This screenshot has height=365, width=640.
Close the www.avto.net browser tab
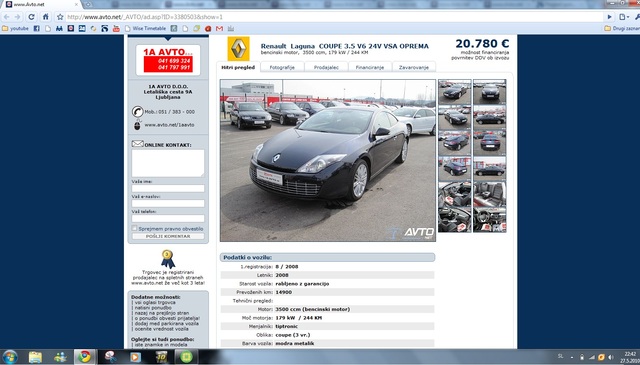pos(76,4)
